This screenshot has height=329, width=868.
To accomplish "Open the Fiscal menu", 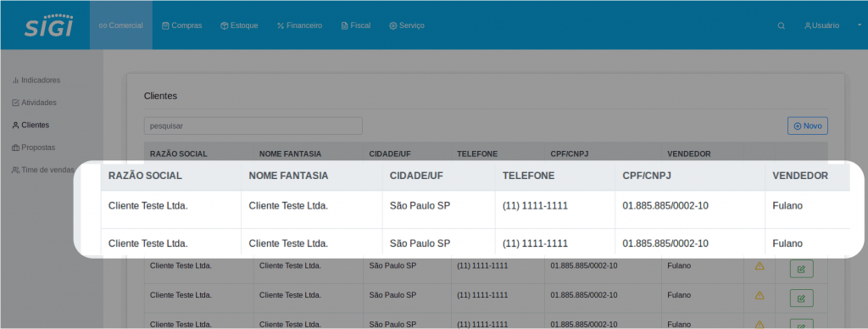I will click(356, 25).
